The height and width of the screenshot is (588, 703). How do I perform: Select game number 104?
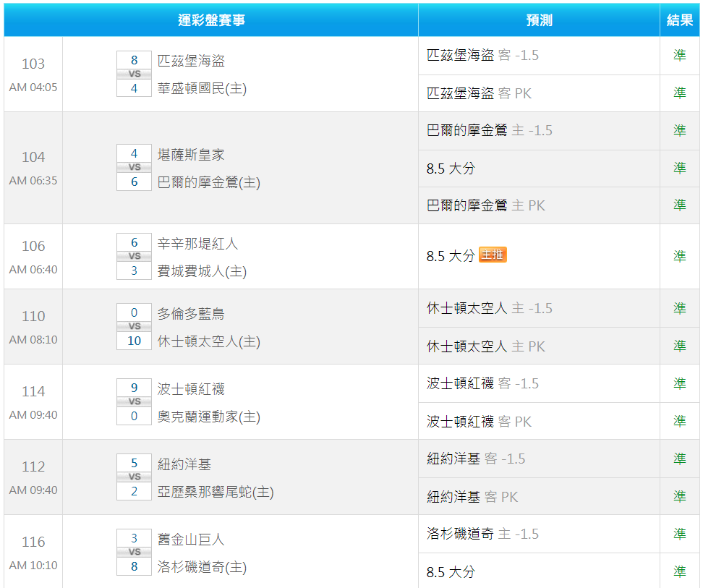click(33, 157)
